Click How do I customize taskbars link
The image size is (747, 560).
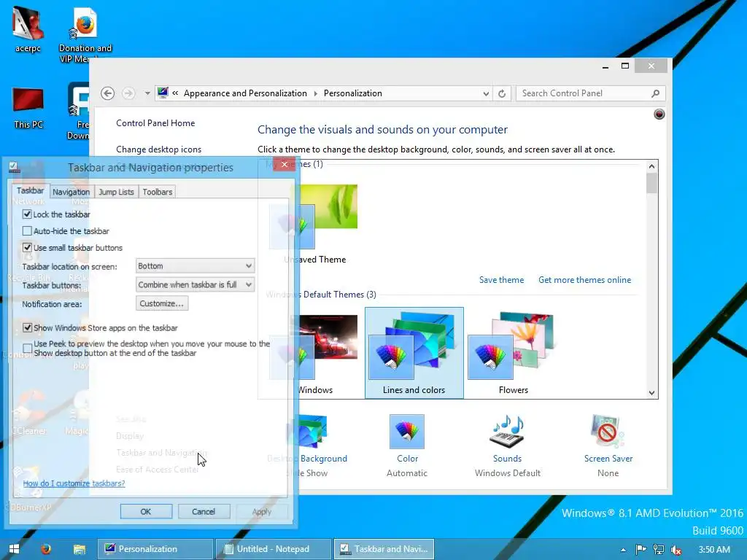coord(74,483)
